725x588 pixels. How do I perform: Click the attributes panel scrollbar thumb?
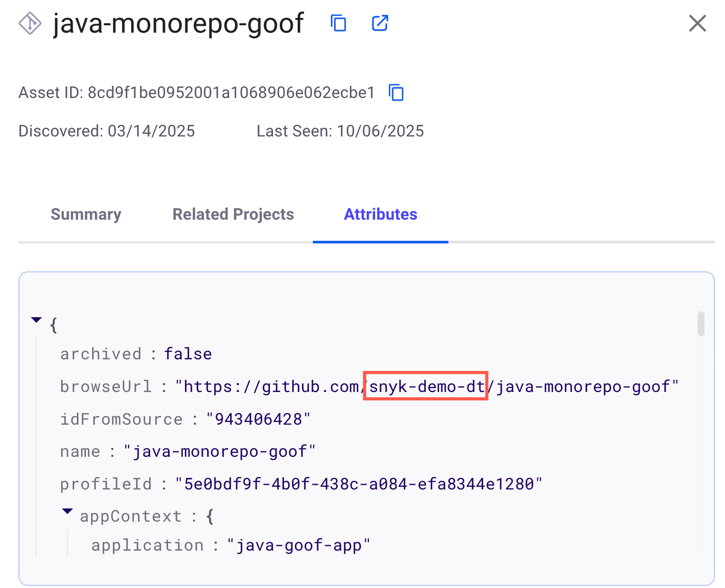(700, 324)
